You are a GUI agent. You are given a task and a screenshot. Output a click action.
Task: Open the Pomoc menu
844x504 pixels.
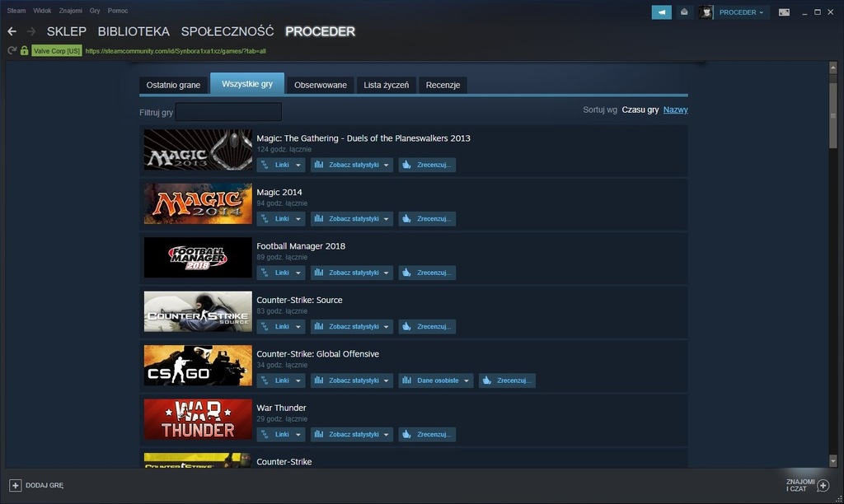[117, 11]
